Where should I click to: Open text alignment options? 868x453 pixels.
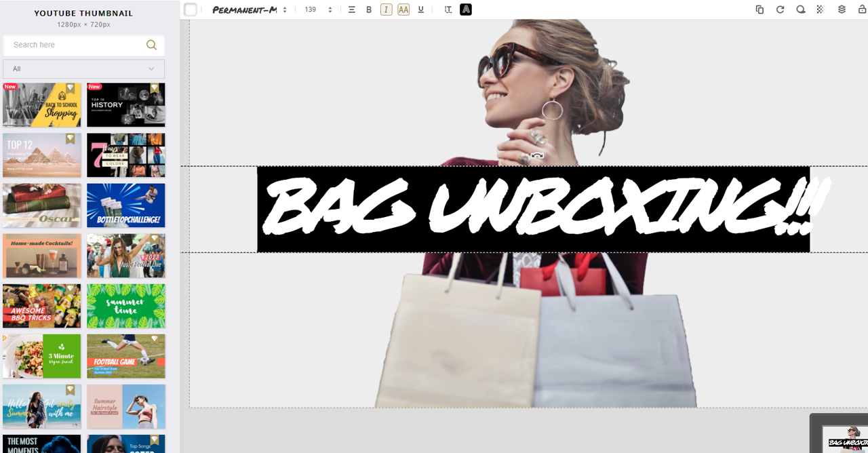(351, 9)
